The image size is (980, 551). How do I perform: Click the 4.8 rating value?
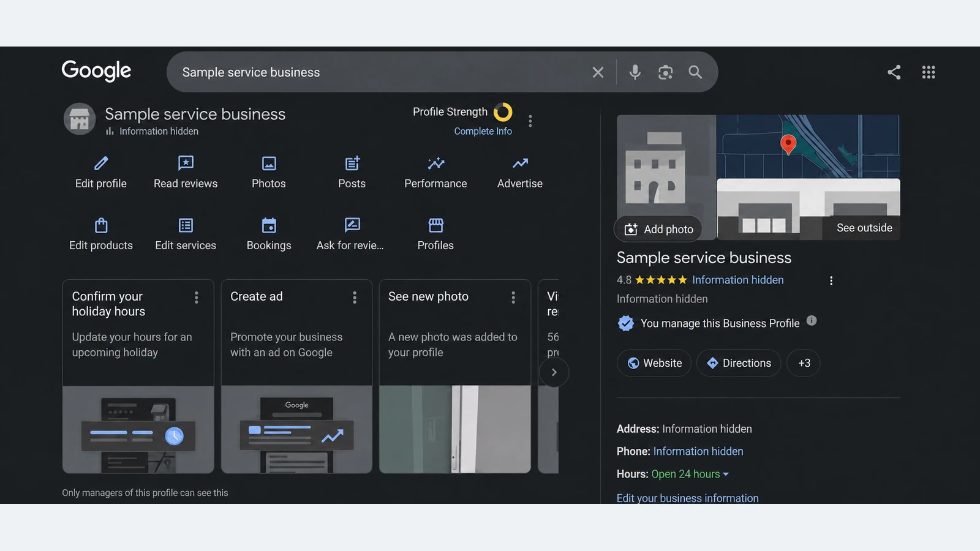(624, 280)
